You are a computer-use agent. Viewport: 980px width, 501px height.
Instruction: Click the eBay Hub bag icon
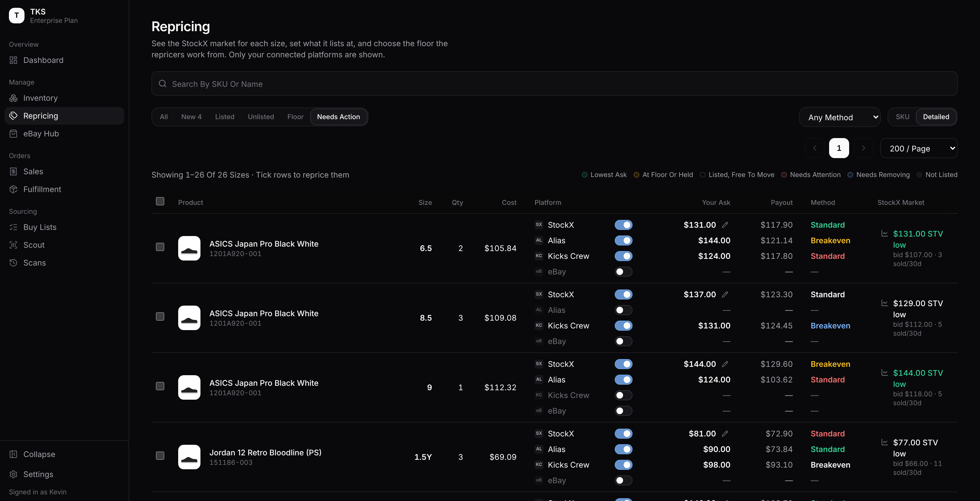13,134
